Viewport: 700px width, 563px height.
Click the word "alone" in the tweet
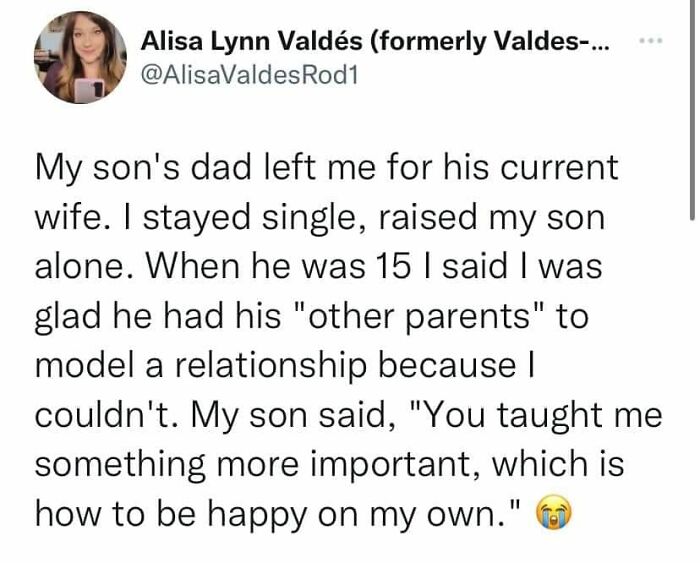click(x=79, y=267)
